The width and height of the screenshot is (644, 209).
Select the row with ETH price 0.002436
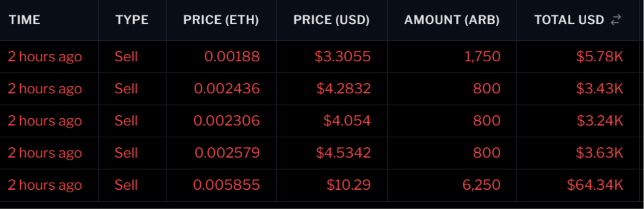coord(322,89)
